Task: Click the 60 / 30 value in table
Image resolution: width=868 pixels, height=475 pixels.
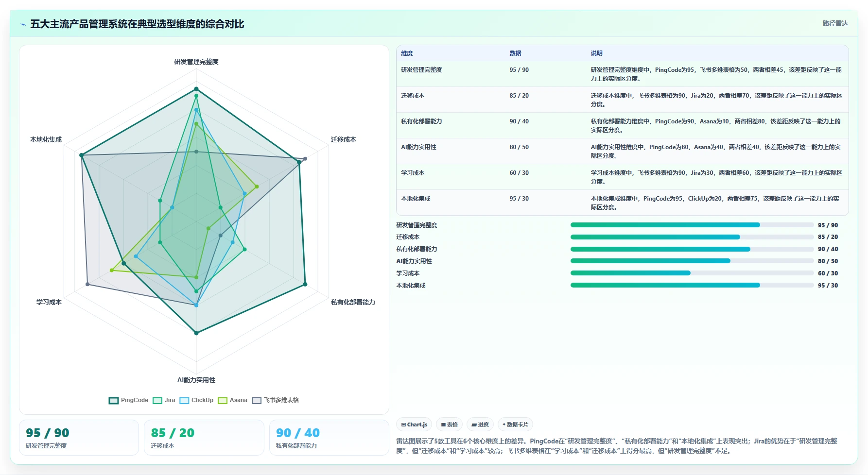Action: tap(519, 173)
